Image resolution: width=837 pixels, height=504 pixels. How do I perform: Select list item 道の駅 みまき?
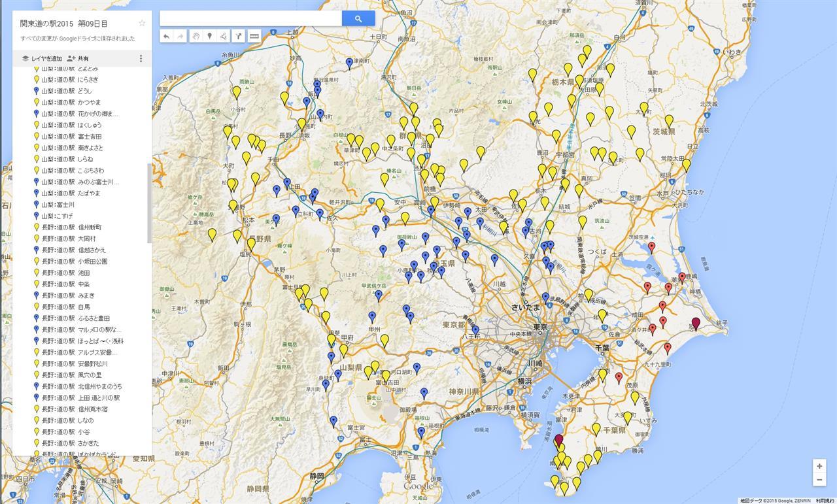(68, 295)
